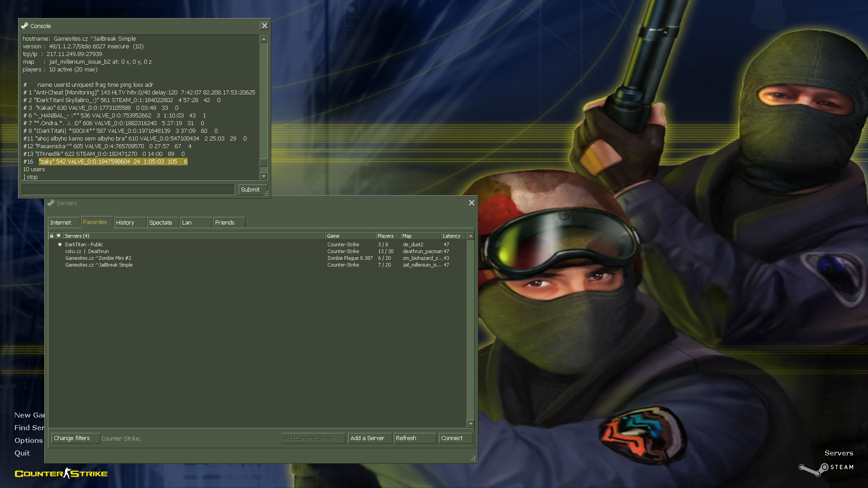The height and width of the screenshot is (488, 868).
Task: Click the Steam icon in Servers title
Action: 51,203
